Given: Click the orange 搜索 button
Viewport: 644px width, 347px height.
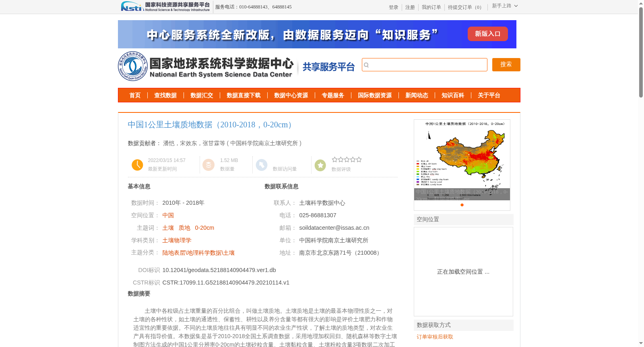Looking at the screenshot, I should tap(506, 64).
